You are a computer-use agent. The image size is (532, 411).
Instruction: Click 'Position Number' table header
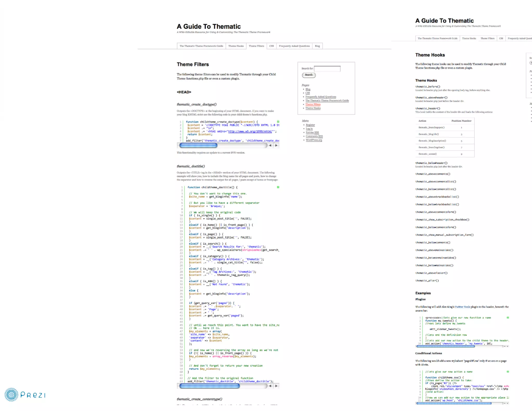pyautogui.click(x=461, y=121)
